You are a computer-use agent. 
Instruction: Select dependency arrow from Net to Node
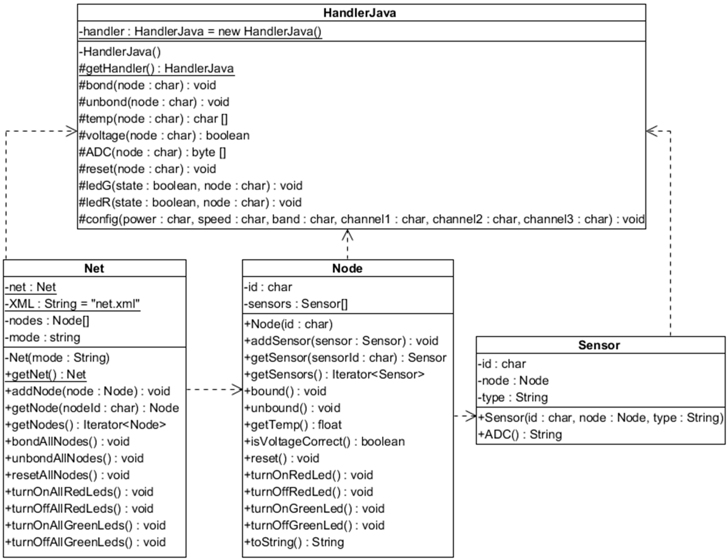(214, 389)
